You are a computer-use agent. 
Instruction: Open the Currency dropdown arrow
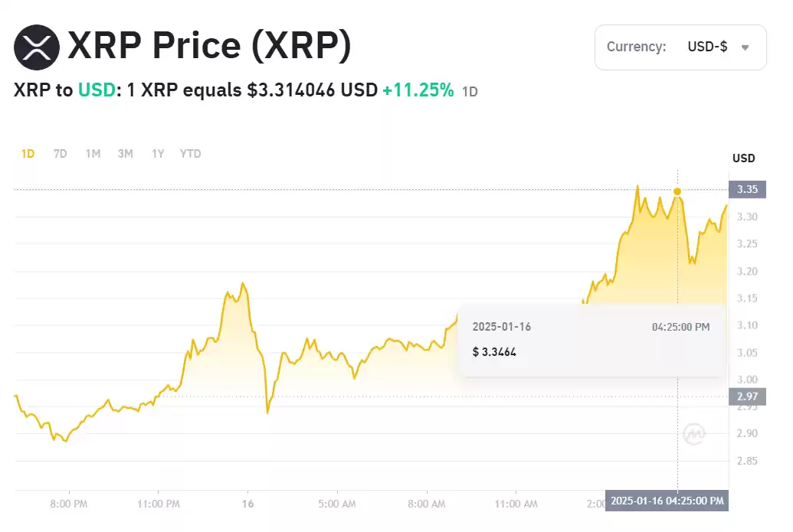pos(745,47)
